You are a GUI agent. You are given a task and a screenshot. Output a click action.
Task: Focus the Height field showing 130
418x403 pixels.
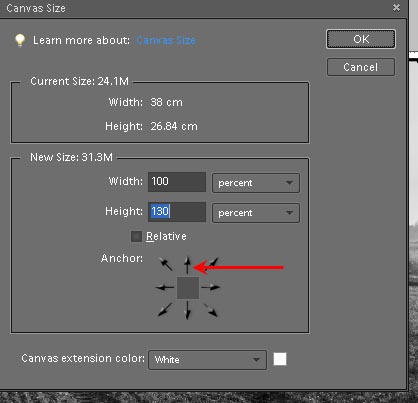pyautogui.click(x=177, y=212)
